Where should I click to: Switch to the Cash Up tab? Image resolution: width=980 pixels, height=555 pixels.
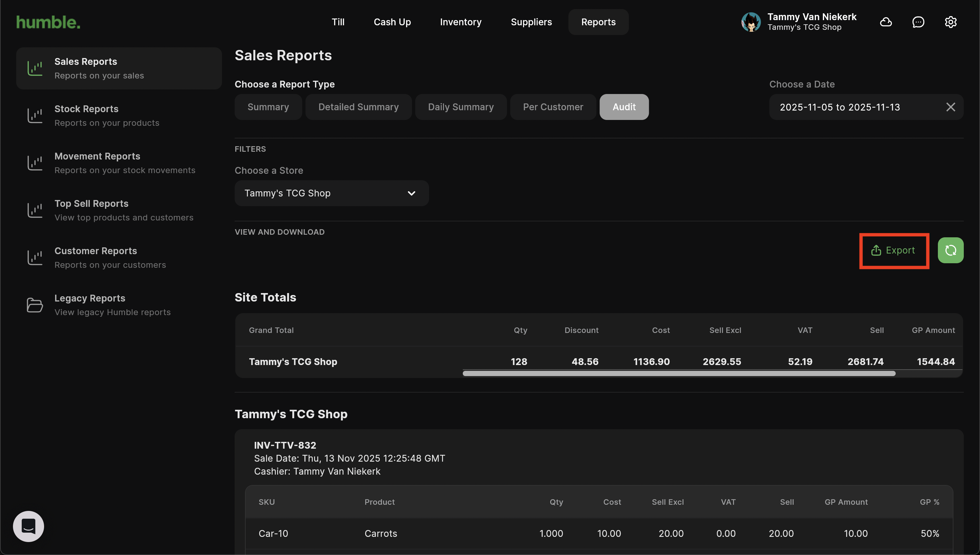[392, 22]
